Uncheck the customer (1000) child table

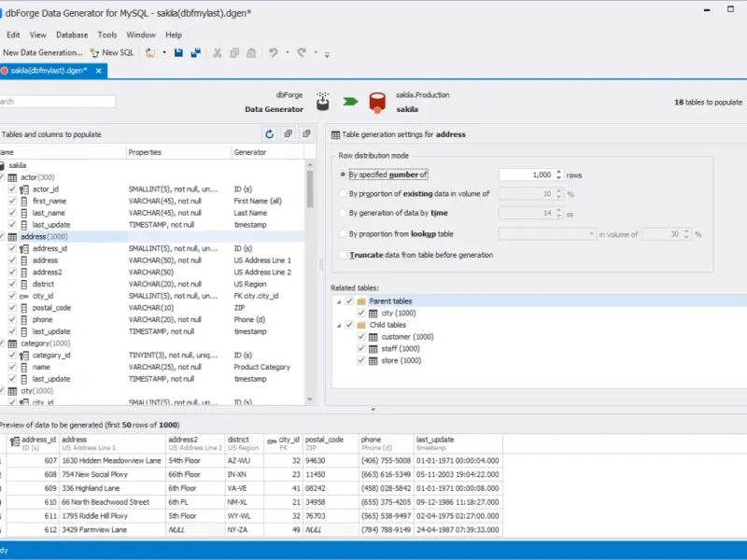(x=362, y=337)
